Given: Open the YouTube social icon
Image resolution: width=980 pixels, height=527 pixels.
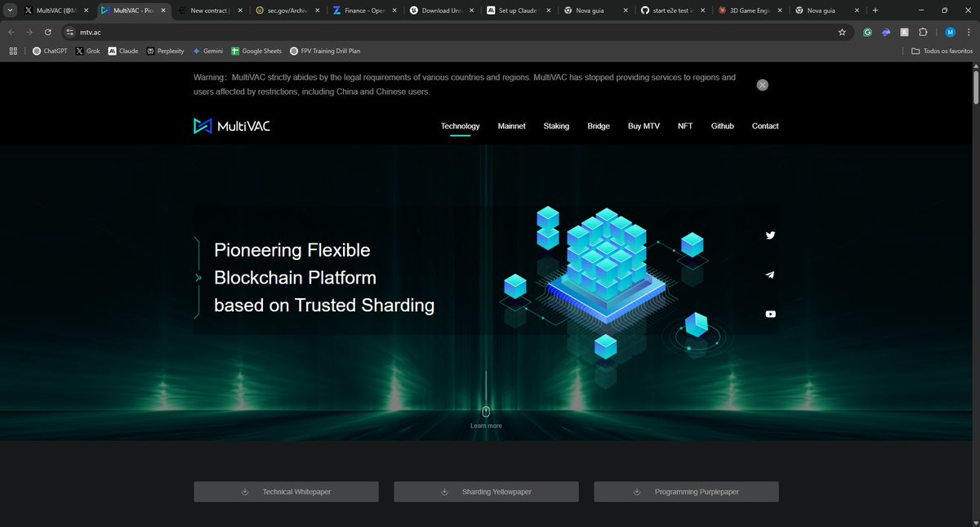Looking at the screenshot, I should pos(770,314).
